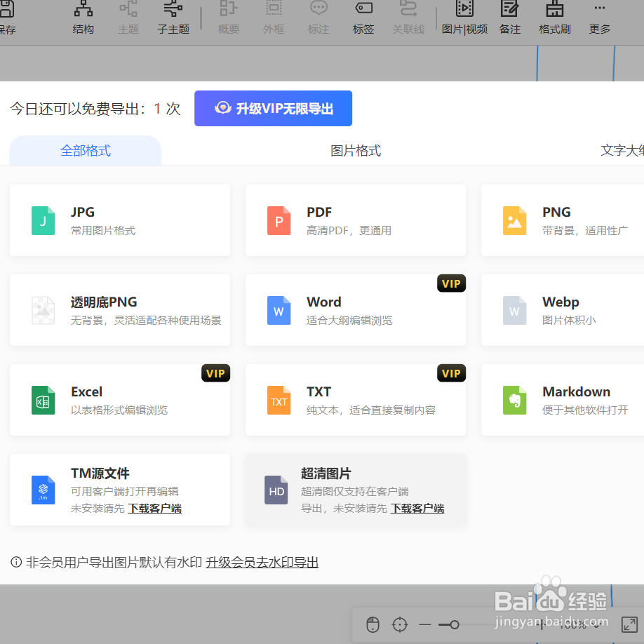
Task: Click the transparent PNG checkered icon
Action: (43, 311)
